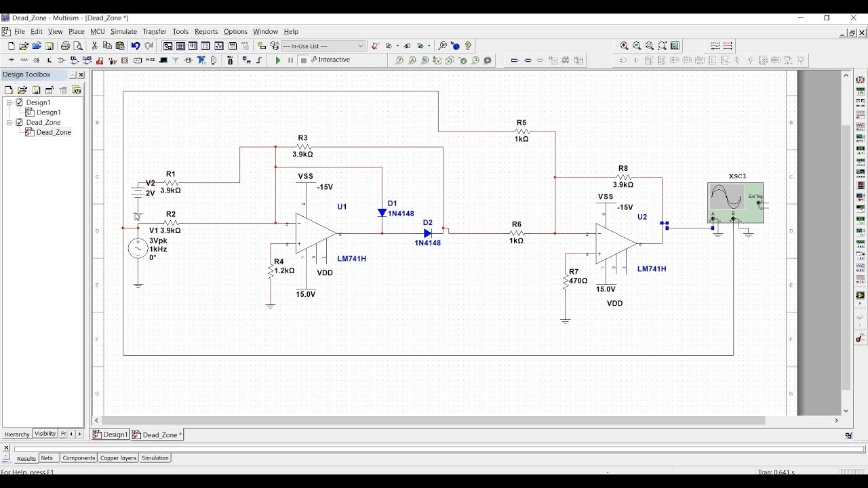The image size is (868, 488).
Task: Switch to the Design1 document tab
Action: (x=111, y=434)
